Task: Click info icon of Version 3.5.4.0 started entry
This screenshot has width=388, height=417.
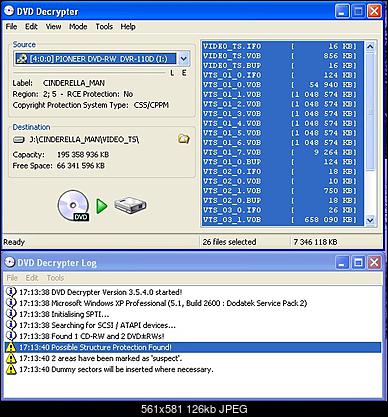Action: coord(11,292)
